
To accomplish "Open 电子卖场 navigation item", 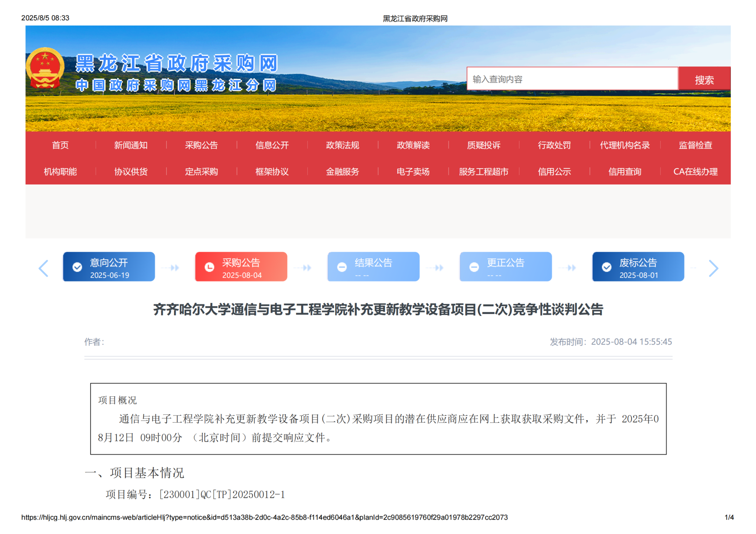I will pos(413,172).
